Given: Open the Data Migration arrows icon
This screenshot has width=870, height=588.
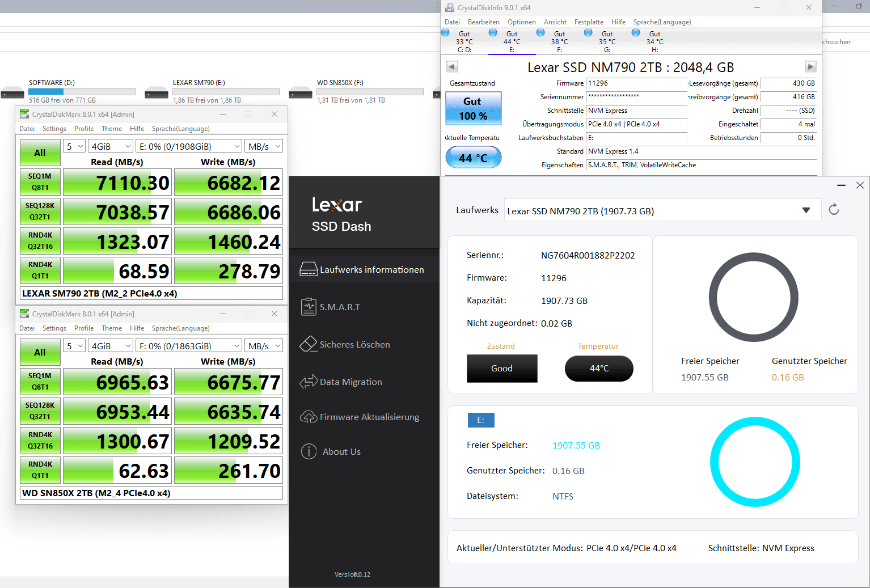Looking at the screenshot, I should (x=309, y=382).
